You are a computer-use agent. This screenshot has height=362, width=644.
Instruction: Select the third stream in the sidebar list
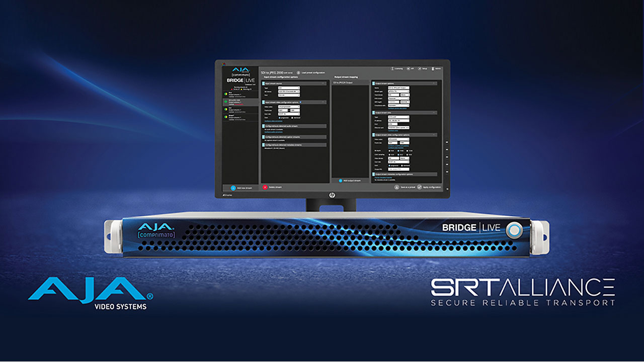[x=240, y=110]
